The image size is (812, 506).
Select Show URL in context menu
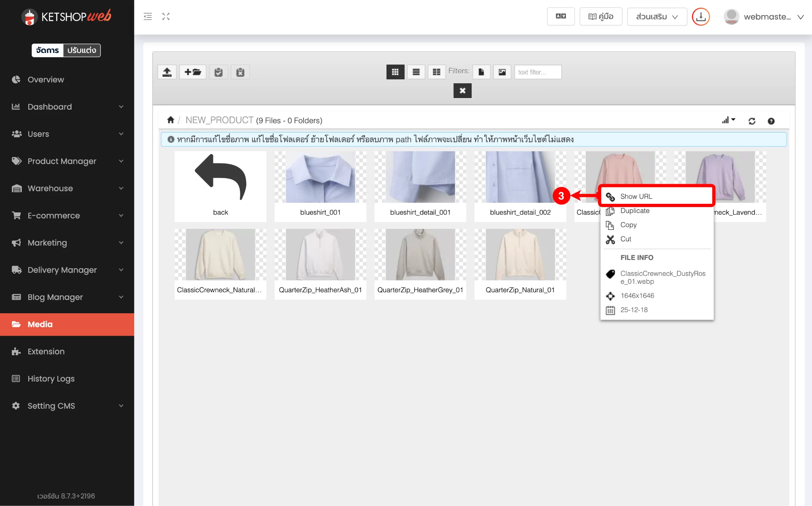[636, 196]
